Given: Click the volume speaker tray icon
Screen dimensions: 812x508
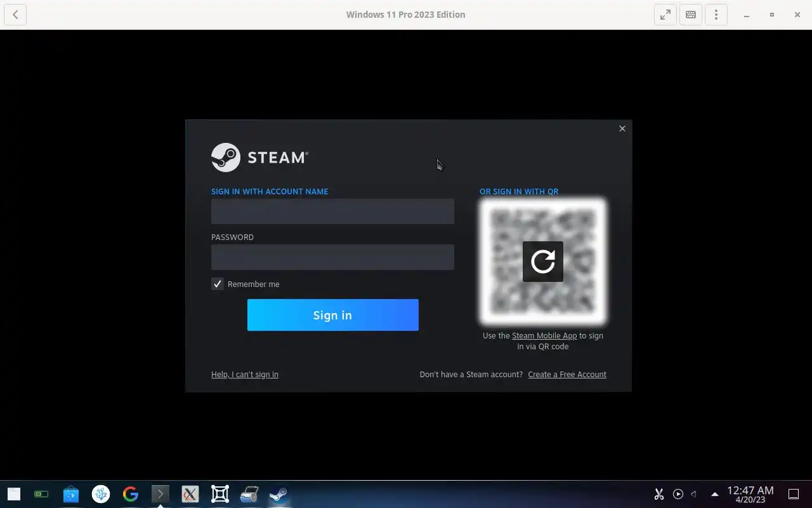Looking at the screenshot, I should (694, 494).
